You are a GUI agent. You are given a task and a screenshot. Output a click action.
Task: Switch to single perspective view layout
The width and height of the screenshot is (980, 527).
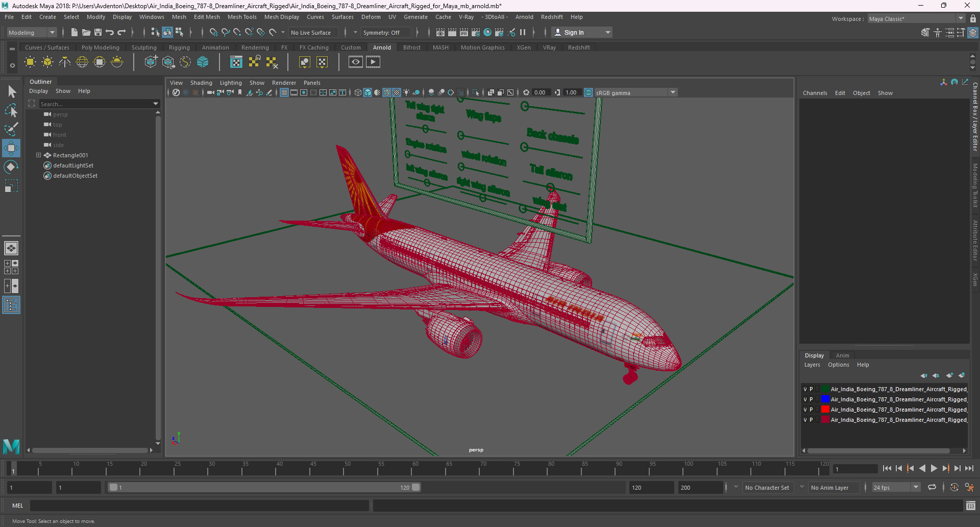(x=11, y=248)
